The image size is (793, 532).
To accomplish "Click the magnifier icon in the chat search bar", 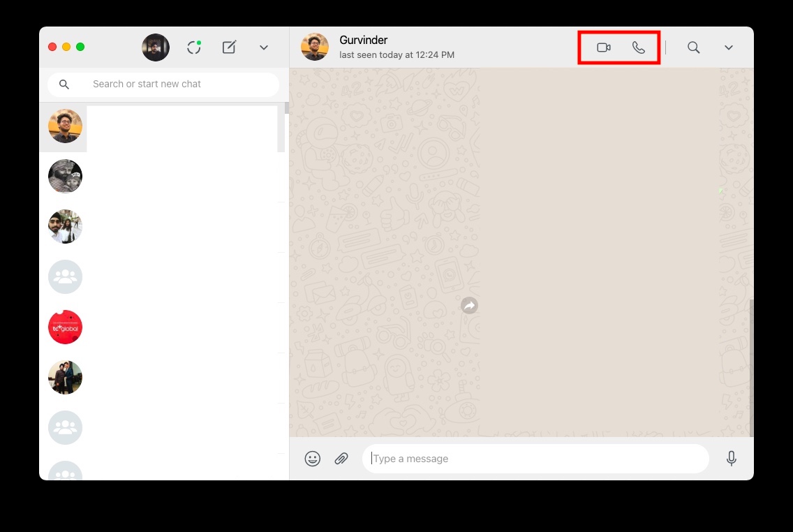I will [64, 84].
